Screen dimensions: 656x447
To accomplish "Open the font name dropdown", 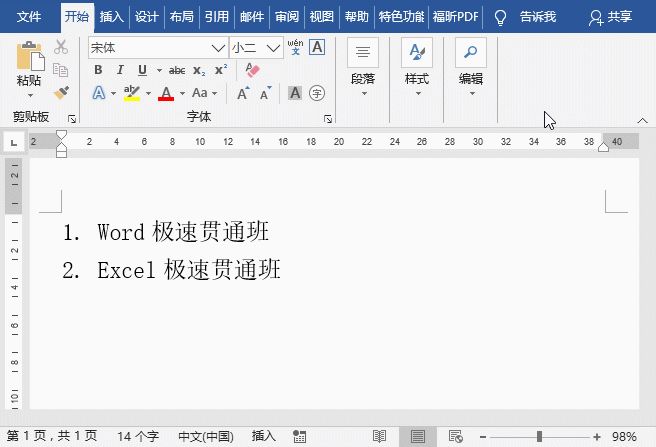I will (218, 48).
